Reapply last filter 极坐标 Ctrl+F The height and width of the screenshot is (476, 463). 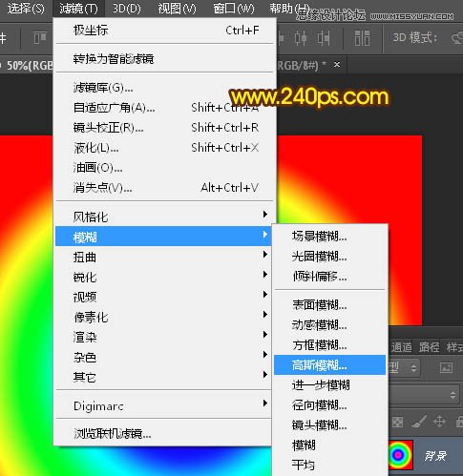164,31
